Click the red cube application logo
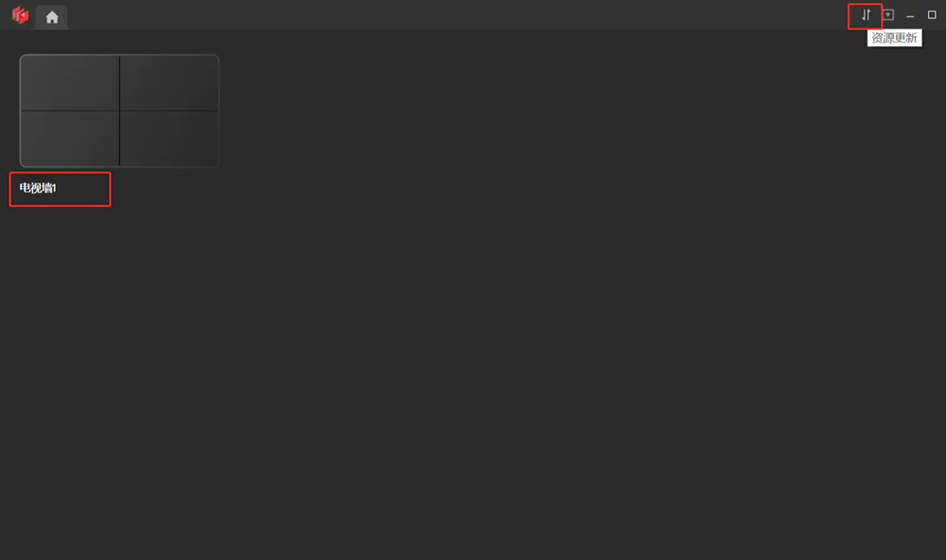Viewport: 946px width, 560px height. point(20,14)
